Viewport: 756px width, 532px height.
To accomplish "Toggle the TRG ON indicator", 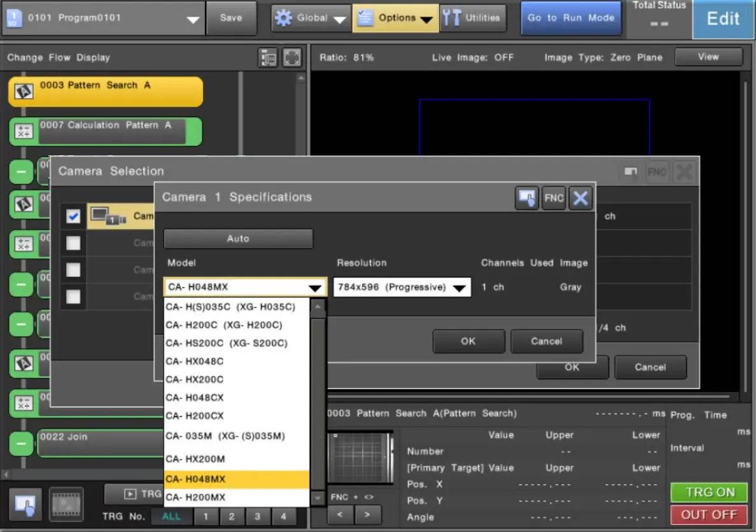I will point(710,493).
